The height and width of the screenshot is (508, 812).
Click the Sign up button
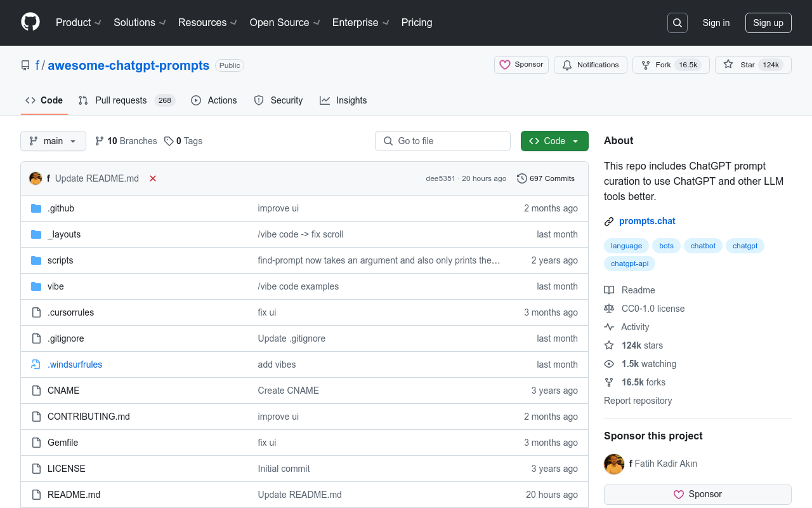(x=768, y=23)
